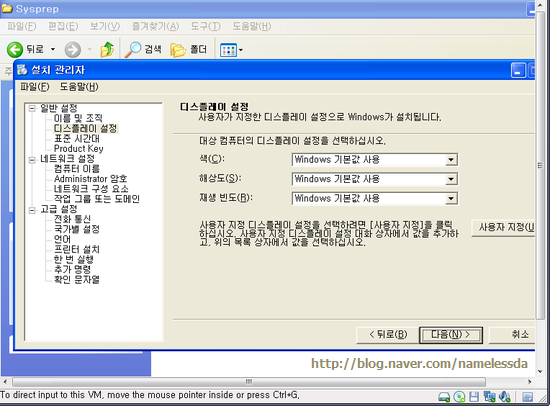The width and height of the screenshot is (550, 406).
Task: Select 컴퓨터 이름 in tree
Action: (77, 169)
